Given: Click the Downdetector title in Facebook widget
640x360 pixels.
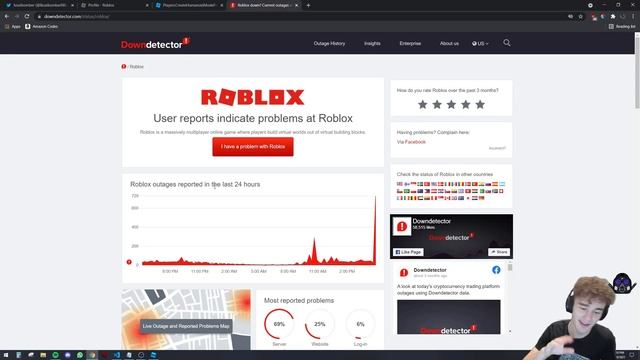Looking at the screenshot, I should (431, 221).
